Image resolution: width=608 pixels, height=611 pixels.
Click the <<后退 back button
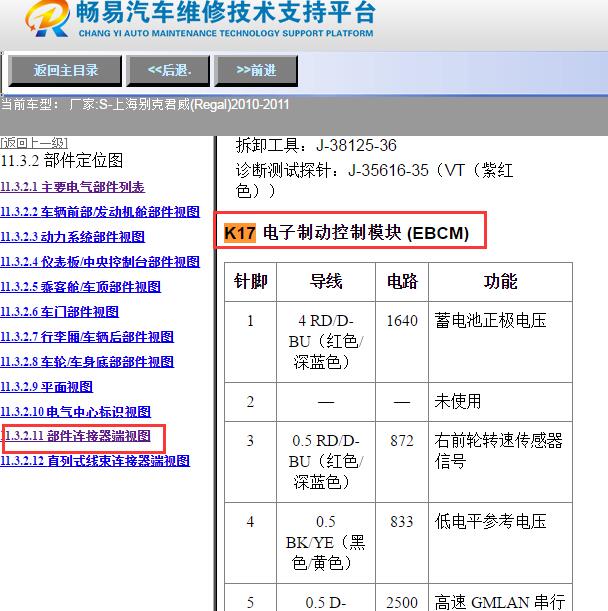(168, 71)
